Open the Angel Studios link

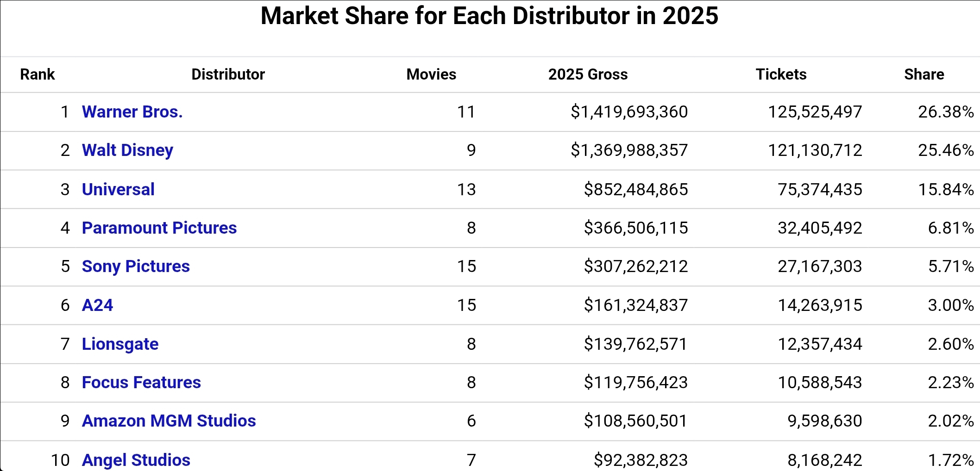(136, 460)
